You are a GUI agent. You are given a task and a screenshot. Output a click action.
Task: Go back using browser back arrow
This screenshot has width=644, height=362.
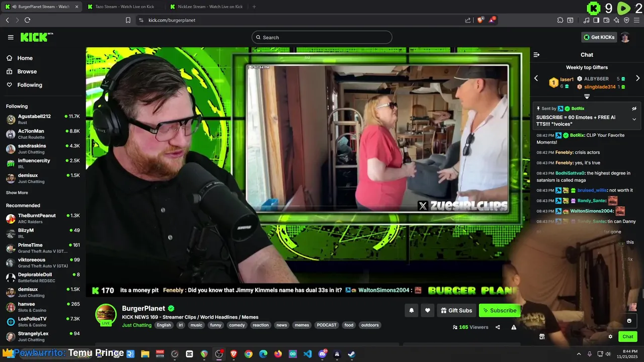(7, 20)
